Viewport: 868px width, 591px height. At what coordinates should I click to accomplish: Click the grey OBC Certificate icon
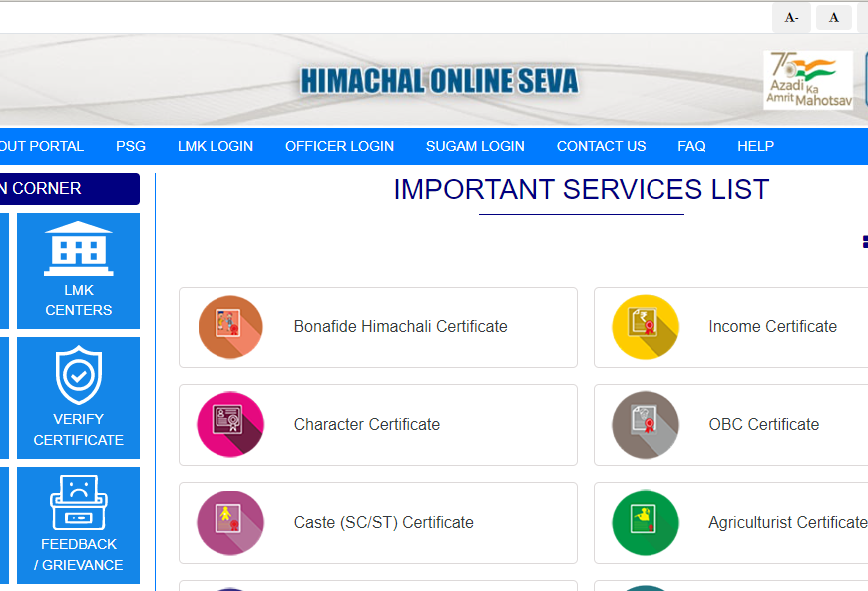[646, 425]
